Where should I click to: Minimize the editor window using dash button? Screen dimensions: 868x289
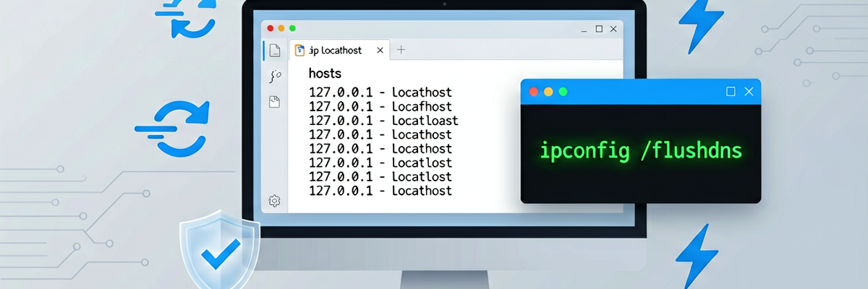(x=584, y=30)
